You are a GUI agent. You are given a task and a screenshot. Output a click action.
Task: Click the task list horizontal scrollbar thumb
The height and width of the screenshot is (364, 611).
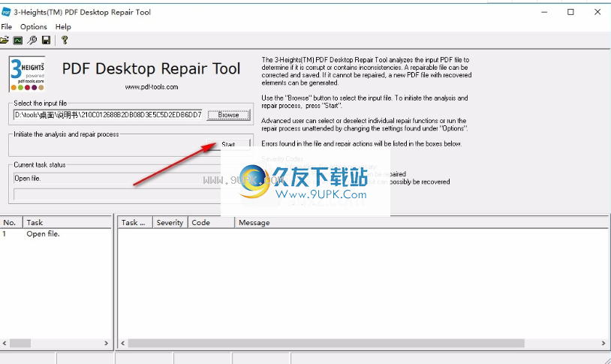pyautogui.click(x=20, y=343)
